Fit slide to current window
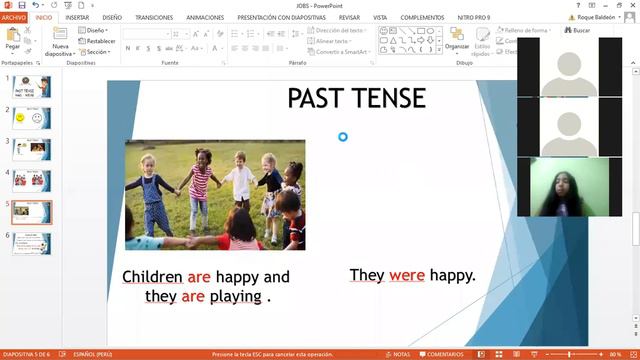This screenshot has width=640, height=360. tap(633, 354)
